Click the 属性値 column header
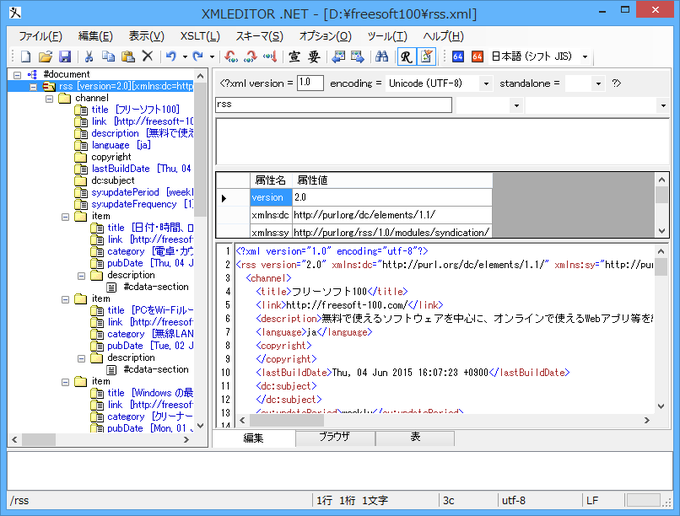680x516 pixels. tap(392, 180)
